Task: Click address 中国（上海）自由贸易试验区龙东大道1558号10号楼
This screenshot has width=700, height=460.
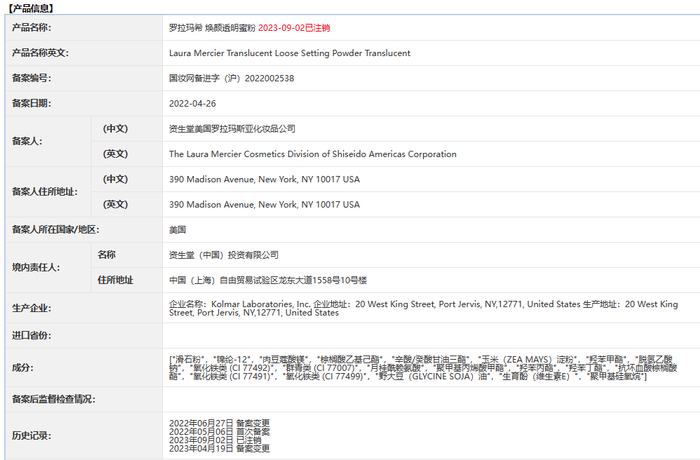Action: pyautogui.click(x=268, y=280)
